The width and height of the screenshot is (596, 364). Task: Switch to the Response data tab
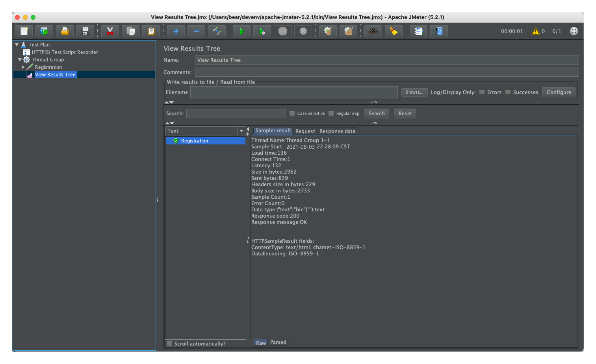point(337,131)
